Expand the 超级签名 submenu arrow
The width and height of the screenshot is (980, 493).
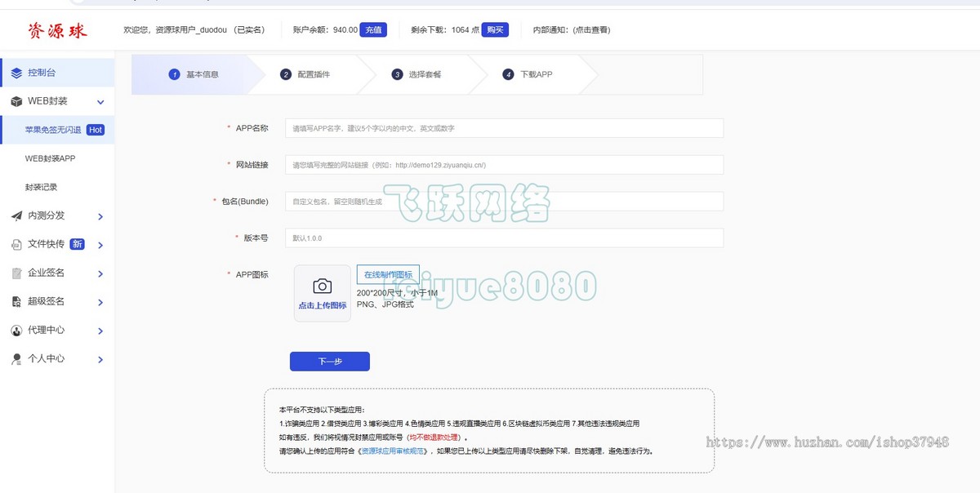point(100,302)
